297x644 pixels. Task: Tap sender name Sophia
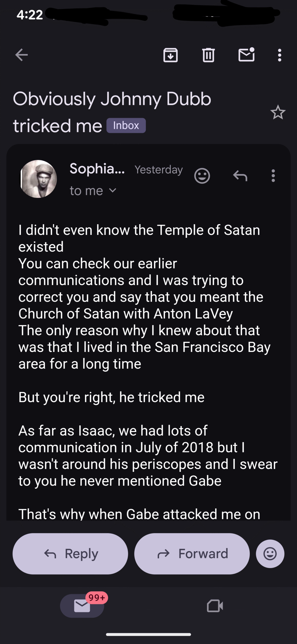click(97, 169)
